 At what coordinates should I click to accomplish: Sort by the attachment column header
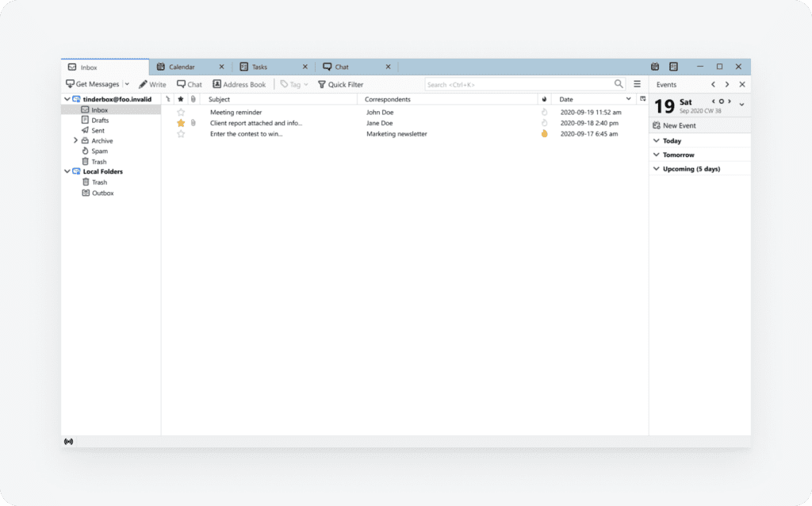pyautogui.click(x=193, y=99)
